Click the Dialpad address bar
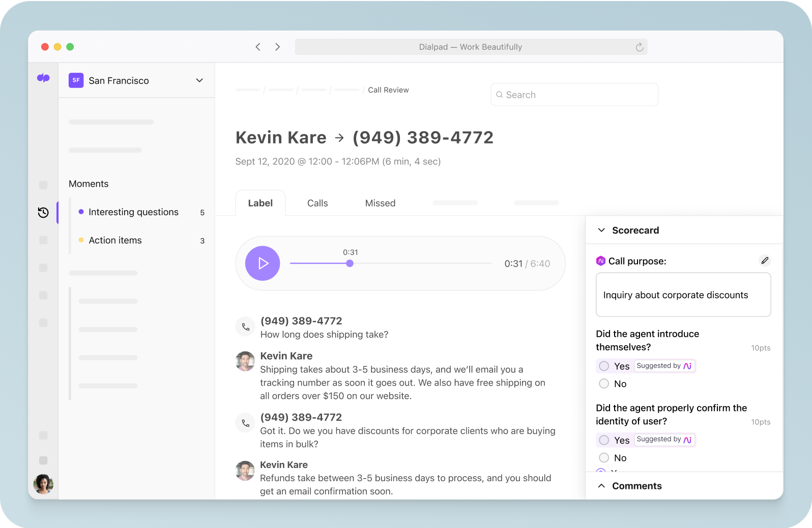The image size is (812, 528). tap(471, 47)
